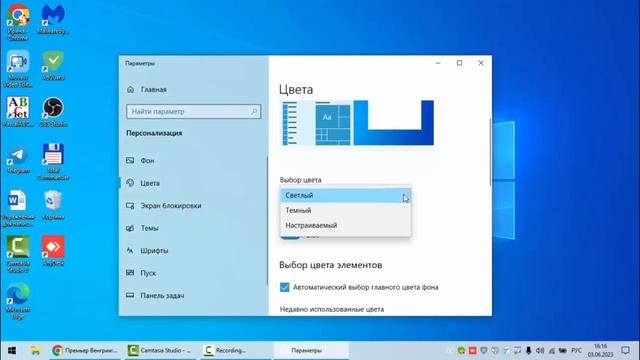Open the Windows Start button

12,351
